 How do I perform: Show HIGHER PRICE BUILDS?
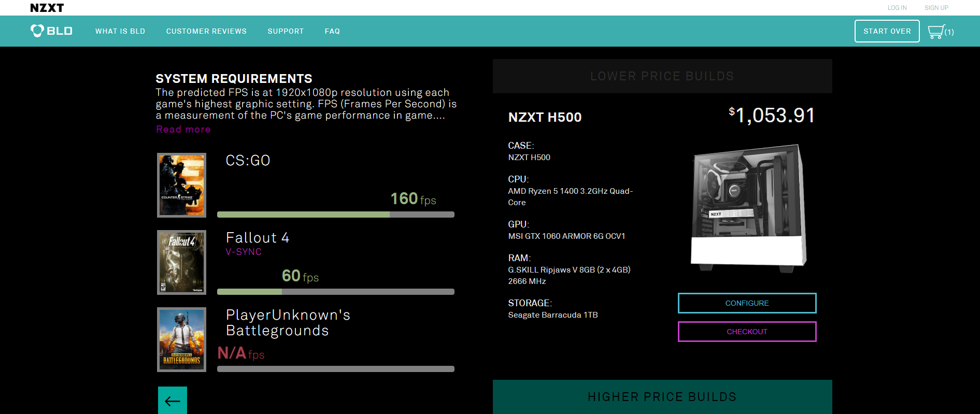tap(662, 397)
